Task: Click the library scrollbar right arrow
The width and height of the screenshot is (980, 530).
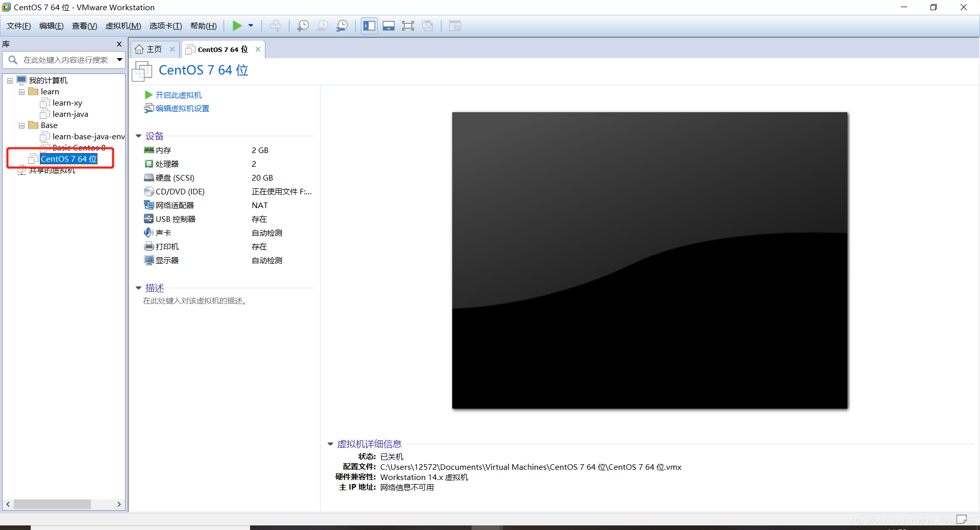Action: [x=119, y=504]
